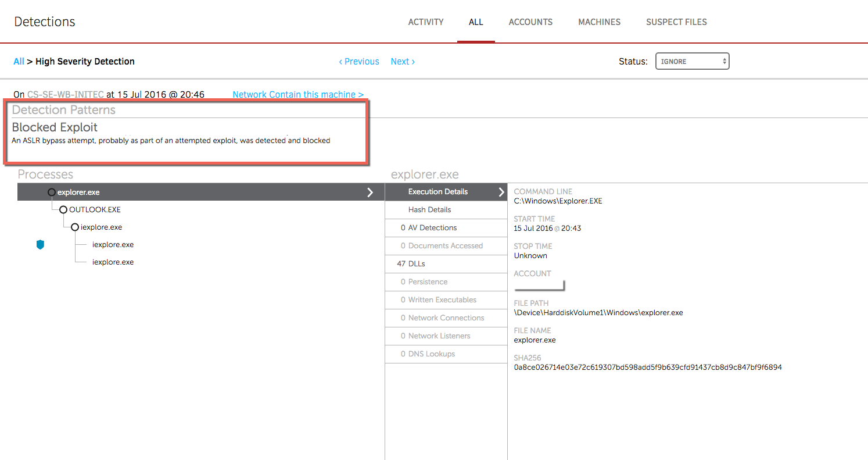This screenshot has height=460, width=868.
Task: Open the Hash Details section
Action: pyautogui.click(x=446, y=210)
